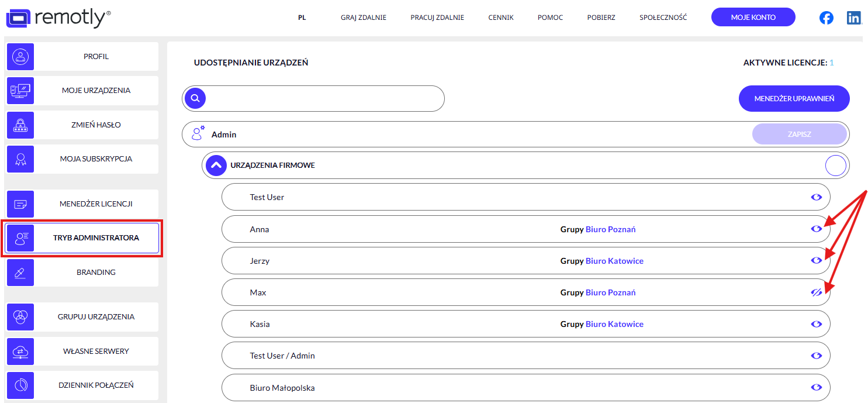The image size is (868, 403).
Task: Open Moja Subskrypcja badge icon
Action: coord(20,159)
